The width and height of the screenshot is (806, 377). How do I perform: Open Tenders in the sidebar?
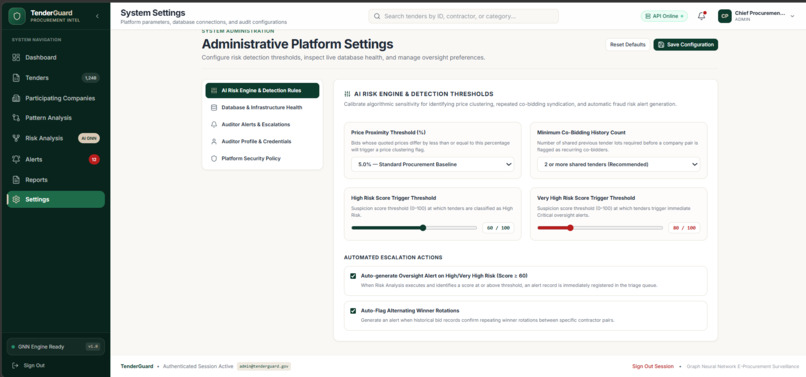56,78
